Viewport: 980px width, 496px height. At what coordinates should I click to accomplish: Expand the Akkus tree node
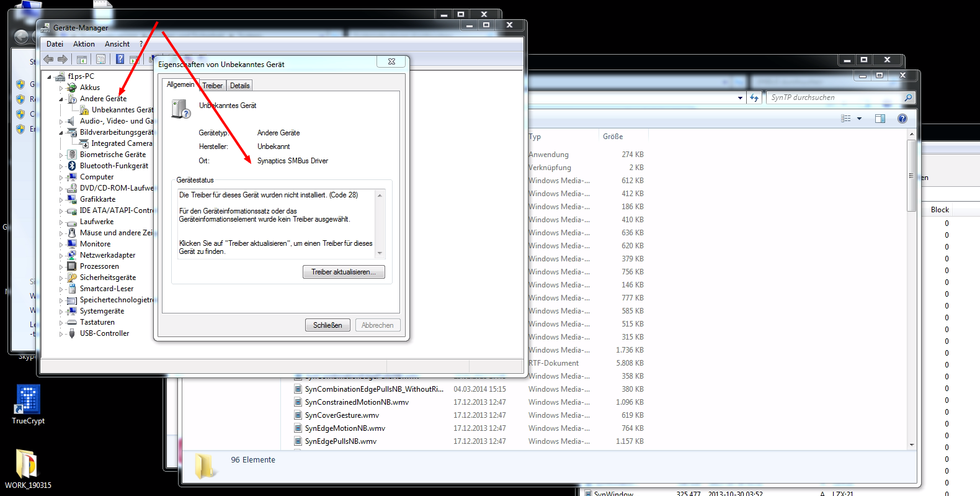pos(61,88)
